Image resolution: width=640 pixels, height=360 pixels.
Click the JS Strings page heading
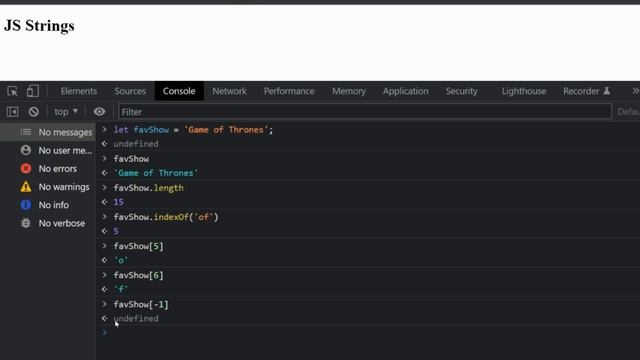(39, 26)
